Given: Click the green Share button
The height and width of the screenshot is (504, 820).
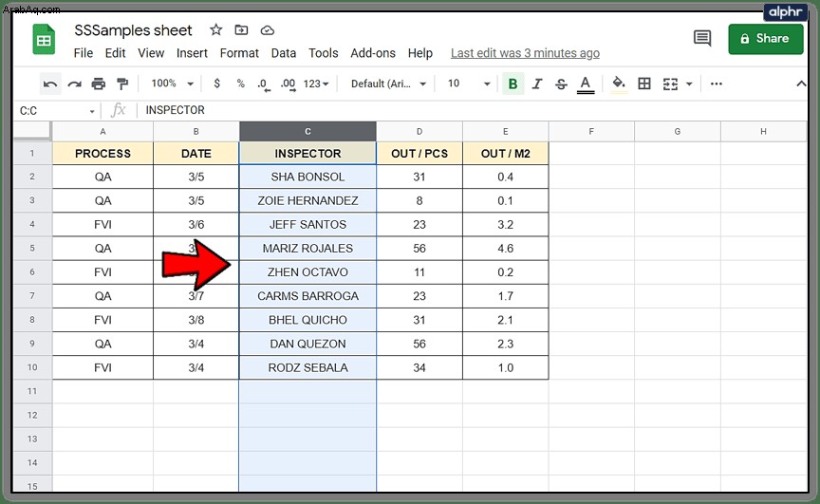Looking at the screenshot, I should 766,39.
